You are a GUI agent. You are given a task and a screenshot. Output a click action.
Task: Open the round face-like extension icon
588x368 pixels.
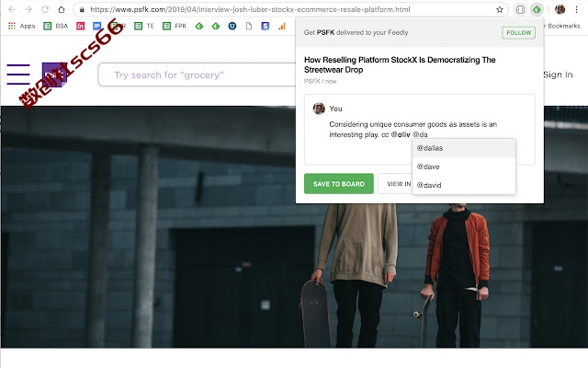pos(520,10)
